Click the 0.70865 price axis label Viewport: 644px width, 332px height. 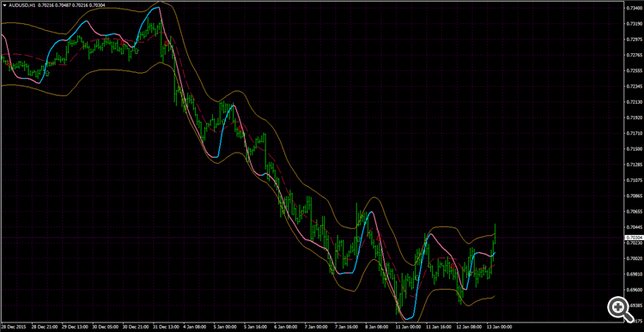(x=635, y=196)
